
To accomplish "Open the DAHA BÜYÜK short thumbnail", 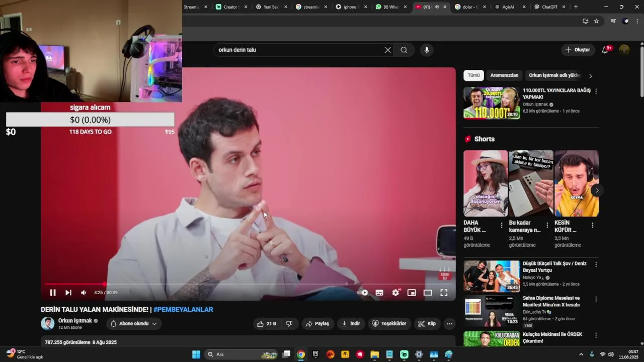I will coord(486,184).
